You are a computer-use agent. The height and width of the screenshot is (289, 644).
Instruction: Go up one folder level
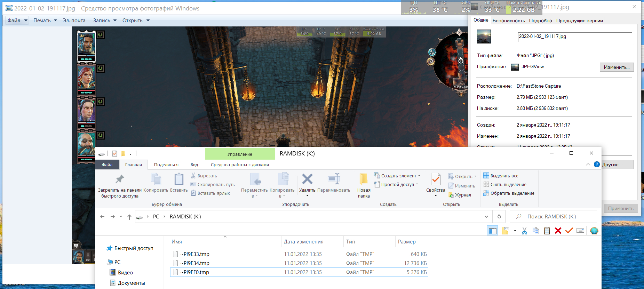pyautogui.click(x=129, y=217)
